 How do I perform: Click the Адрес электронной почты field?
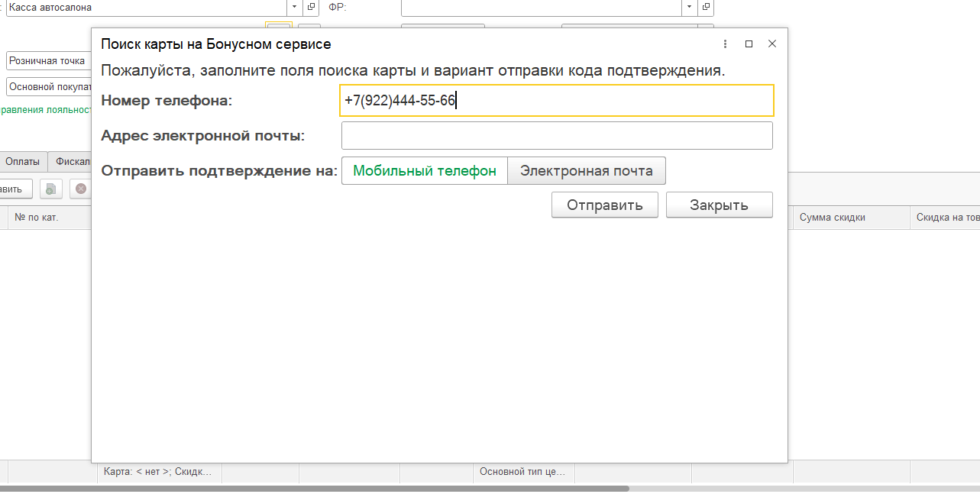click(557, 136)
